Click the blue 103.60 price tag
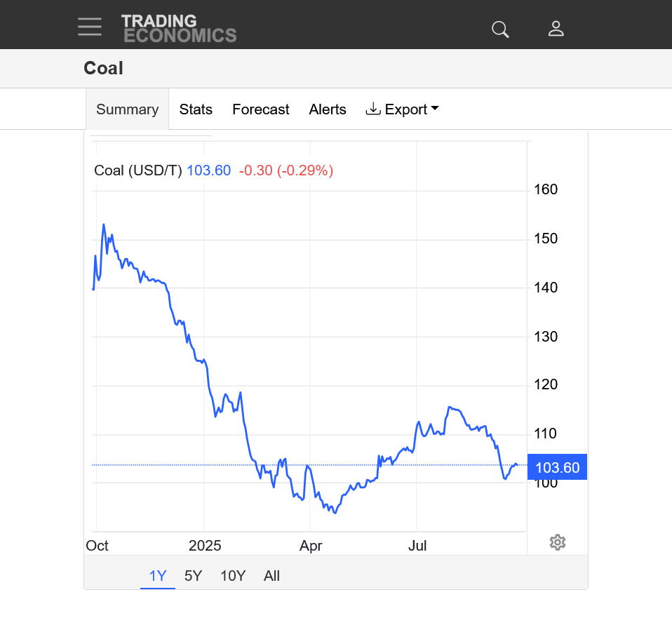Screen dimensions: 672x625 click(557, 467)
